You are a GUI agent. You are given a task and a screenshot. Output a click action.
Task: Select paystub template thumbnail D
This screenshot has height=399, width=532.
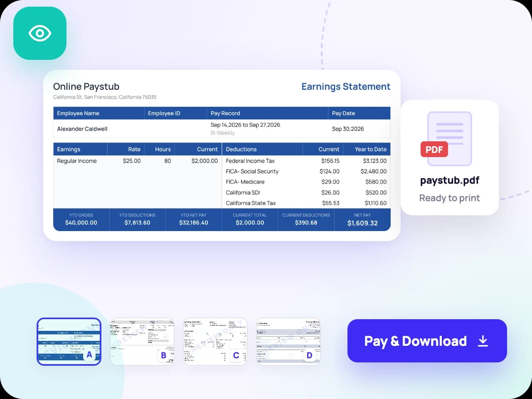288,342
